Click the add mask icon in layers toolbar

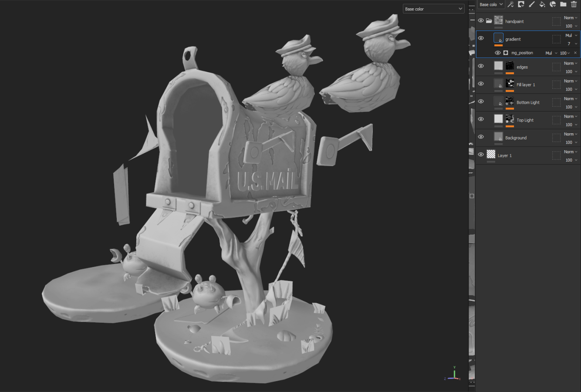click(x=521, y=4)
